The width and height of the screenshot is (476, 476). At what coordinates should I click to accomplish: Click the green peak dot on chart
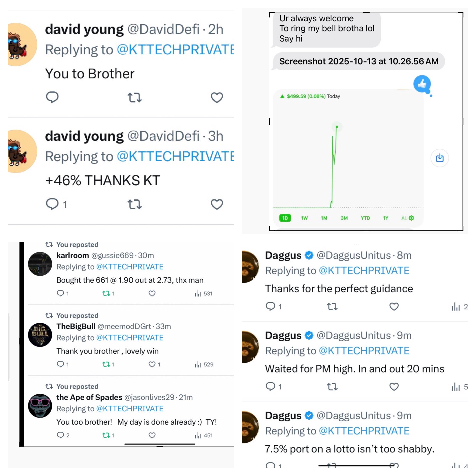pyautogui.click(x=337, y=127)
